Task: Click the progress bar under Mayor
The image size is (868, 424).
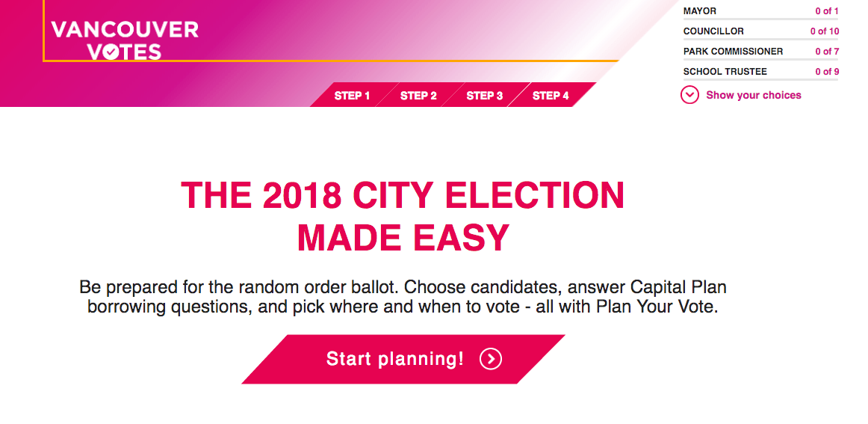Action: 760,19
